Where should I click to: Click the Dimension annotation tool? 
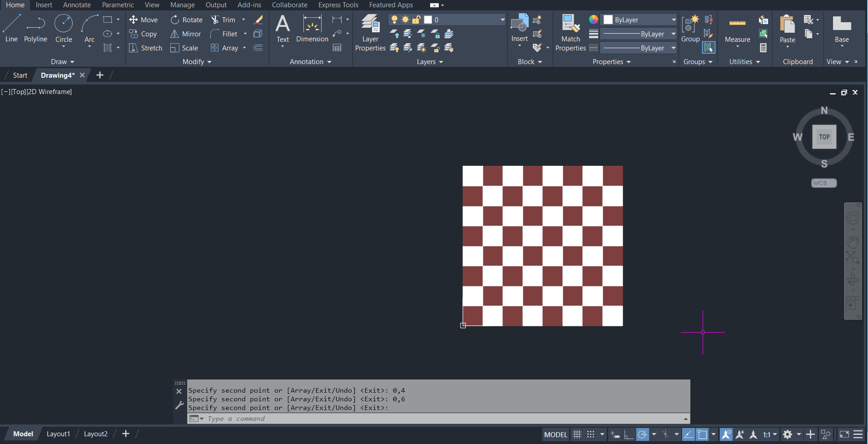[x=312, y=28]
